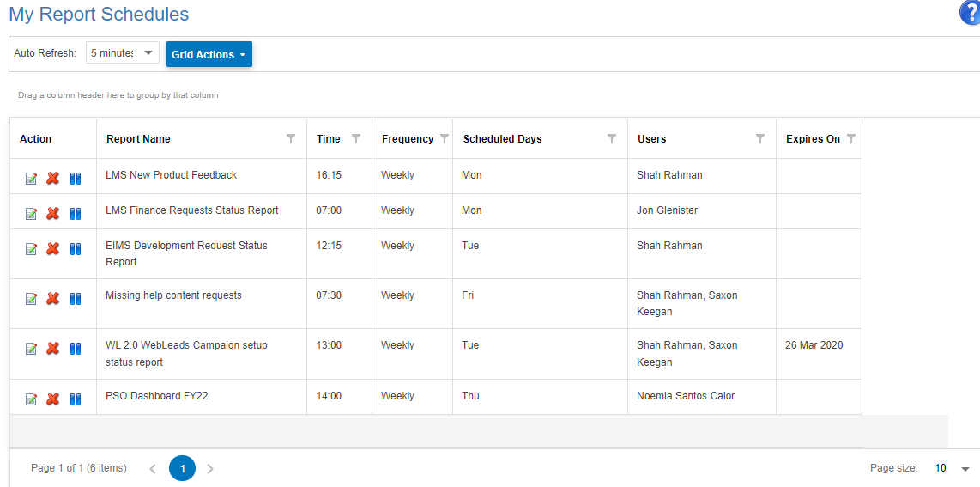Sort by the Users column header
The width and height of the screenshot is (980, 487).
652,139
